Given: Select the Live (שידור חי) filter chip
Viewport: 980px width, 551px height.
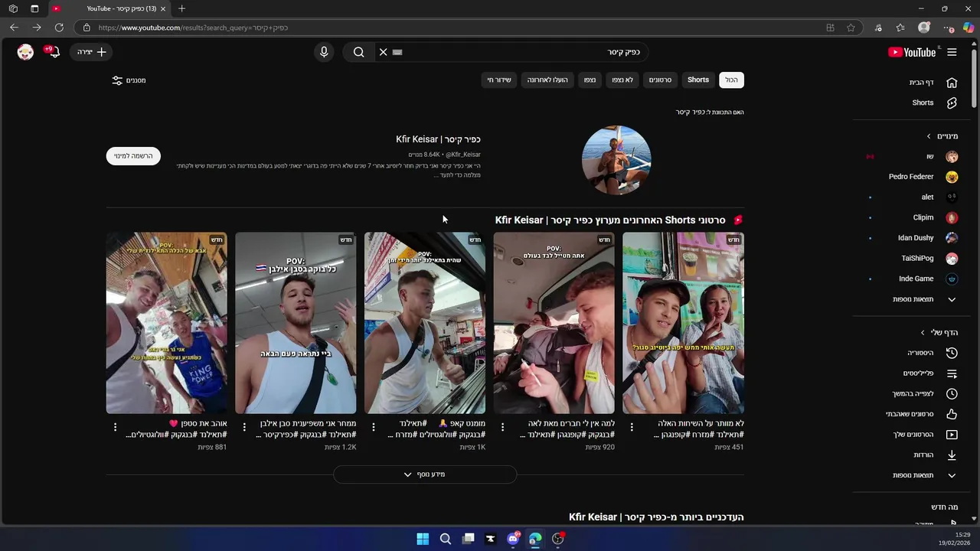Looking at the screenshot, I should point(499,80).
